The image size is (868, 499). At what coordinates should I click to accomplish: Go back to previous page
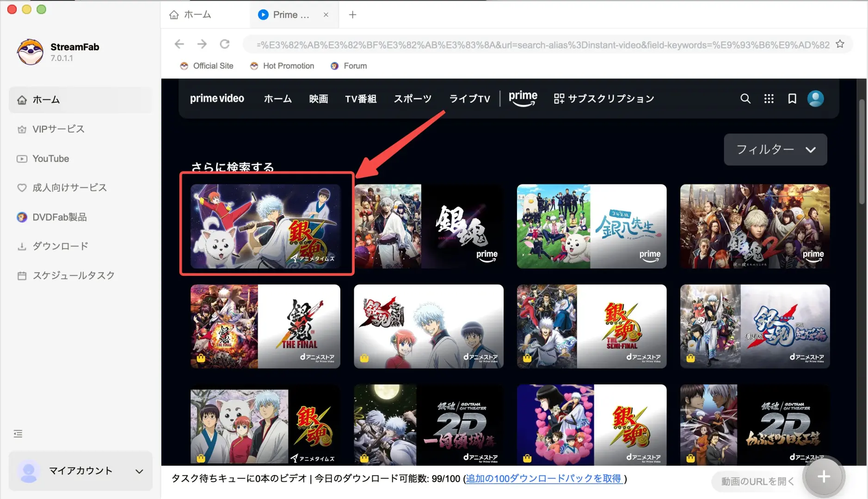click(179, 44)
